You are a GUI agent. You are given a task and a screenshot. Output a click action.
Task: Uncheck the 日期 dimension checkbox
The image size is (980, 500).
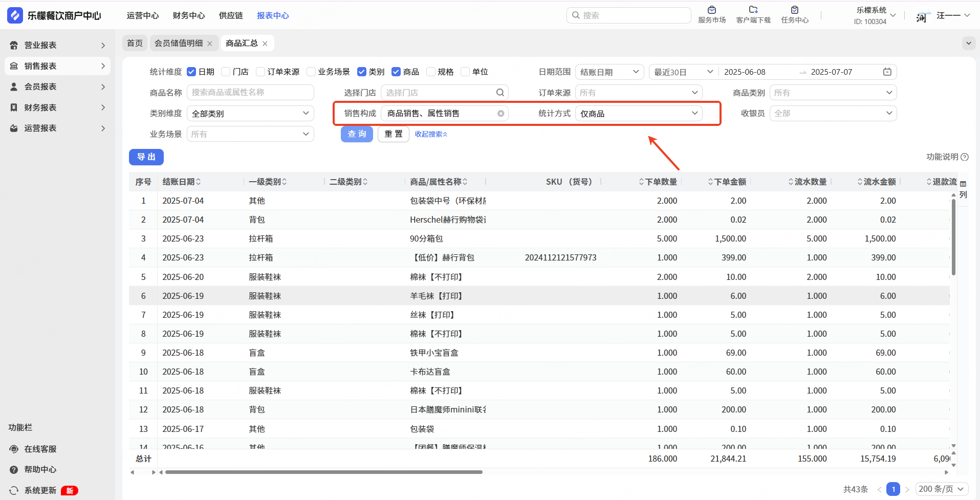(x=191, y=72)
